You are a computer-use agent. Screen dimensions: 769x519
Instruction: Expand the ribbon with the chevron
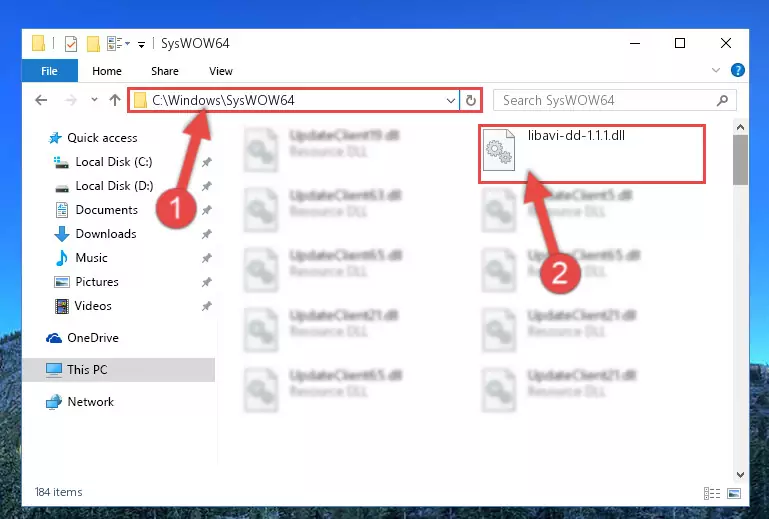pos(716,70)
